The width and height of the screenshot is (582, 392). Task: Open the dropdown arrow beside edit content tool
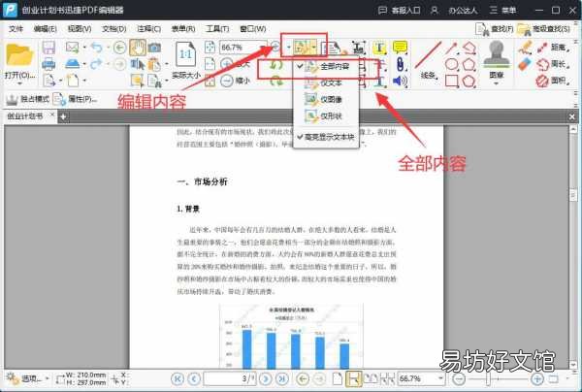(x=314, y=48)
